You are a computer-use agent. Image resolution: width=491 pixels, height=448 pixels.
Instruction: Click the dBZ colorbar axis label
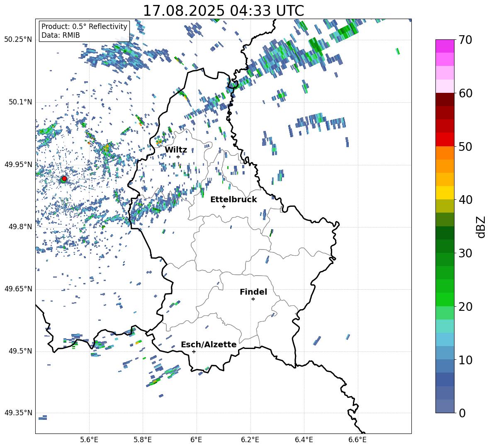click(x=481, y=227)
